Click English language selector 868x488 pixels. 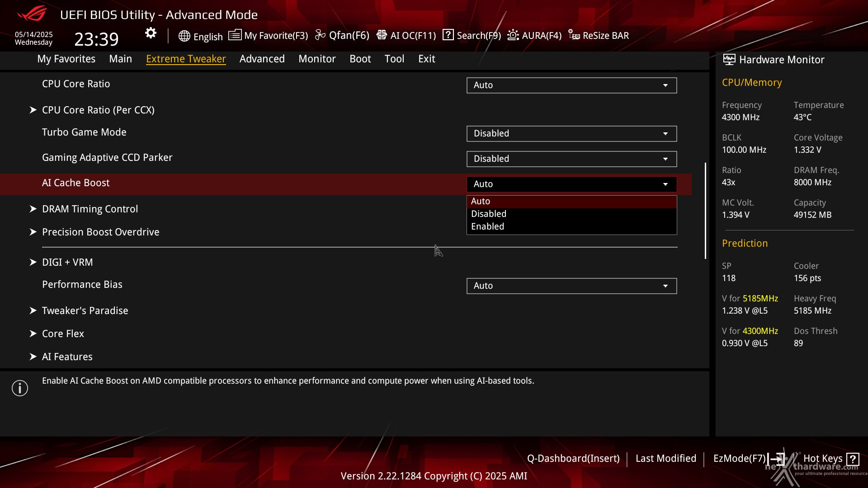tap(208, 37)
